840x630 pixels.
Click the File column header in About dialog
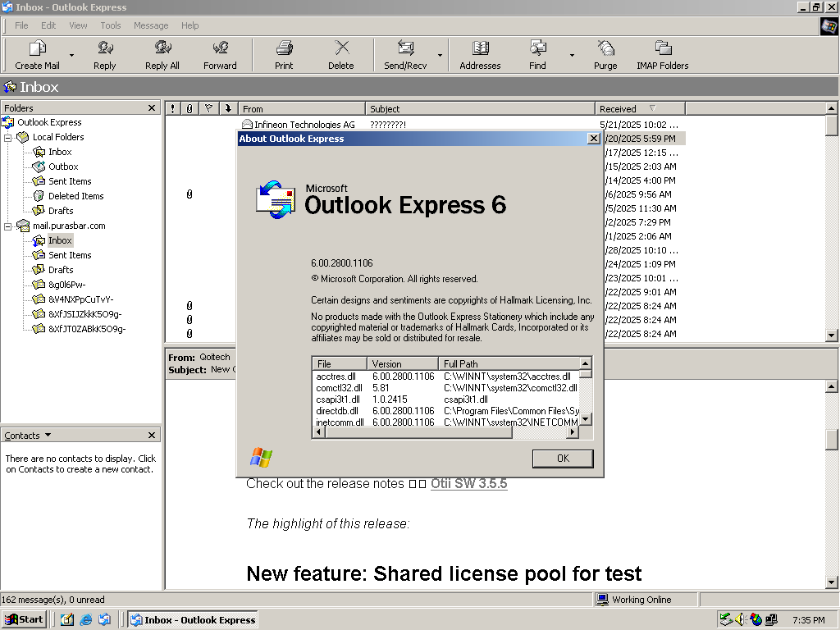click(x=340, y=363)
